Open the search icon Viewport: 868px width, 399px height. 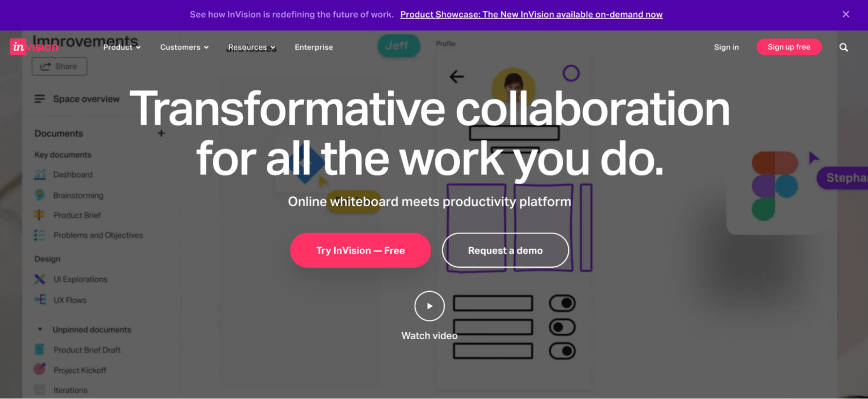click(843, 47)
